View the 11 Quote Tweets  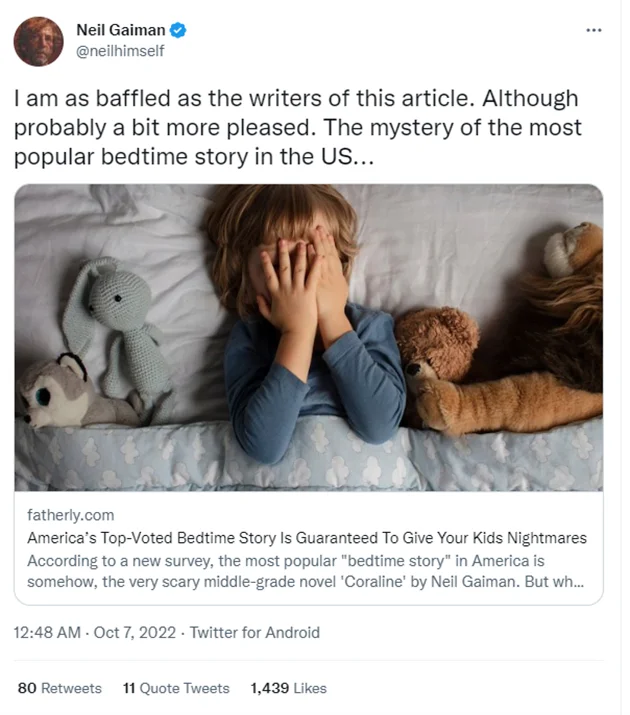(x=176, y=688)
